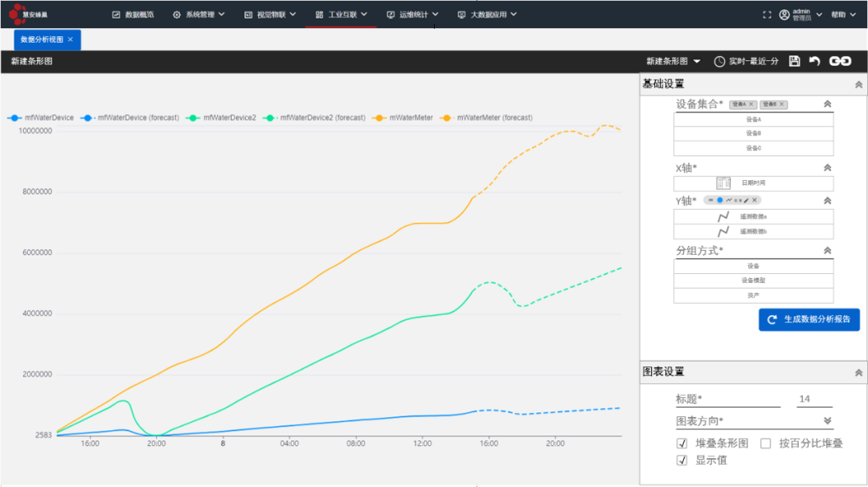Enable the 按百分比堆叠 checkbox
The width and height of the screenshot is (868, 487).
tap(765, 444)
